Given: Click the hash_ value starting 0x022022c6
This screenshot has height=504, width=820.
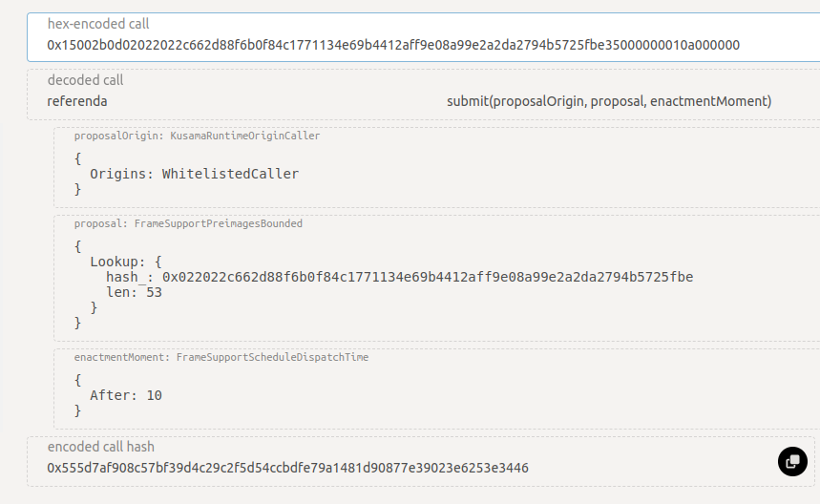Looking at the screenshot, I should click(x=428, y=277).
